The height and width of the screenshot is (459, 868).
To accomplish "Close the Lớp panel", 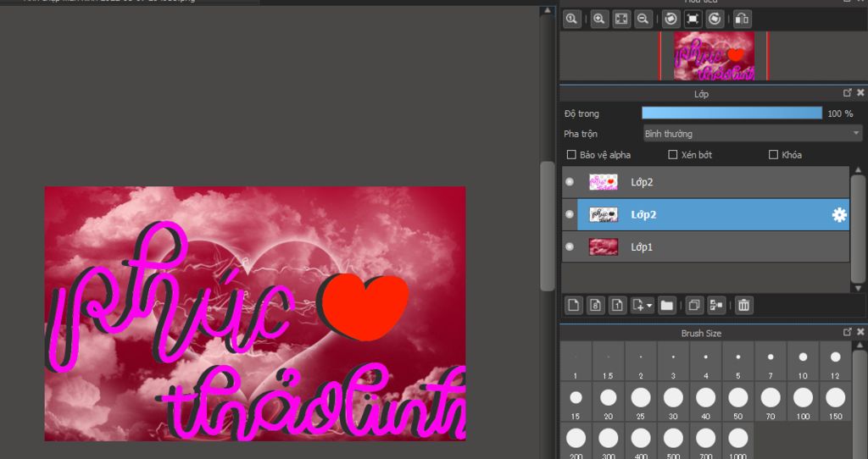I will [x=860, y=93].
